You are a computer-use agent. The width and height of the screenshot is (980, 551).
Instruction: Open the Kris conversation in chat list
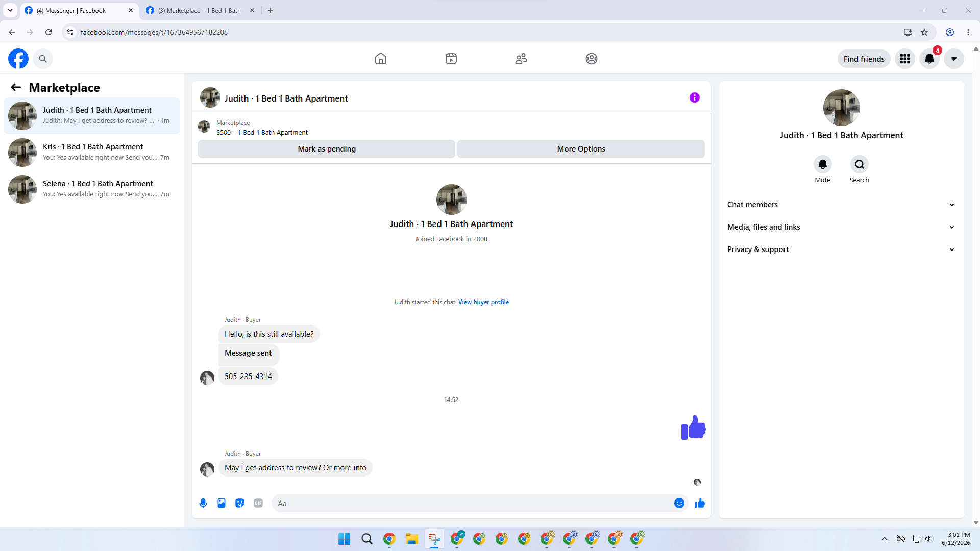click(x=92, y=153)
